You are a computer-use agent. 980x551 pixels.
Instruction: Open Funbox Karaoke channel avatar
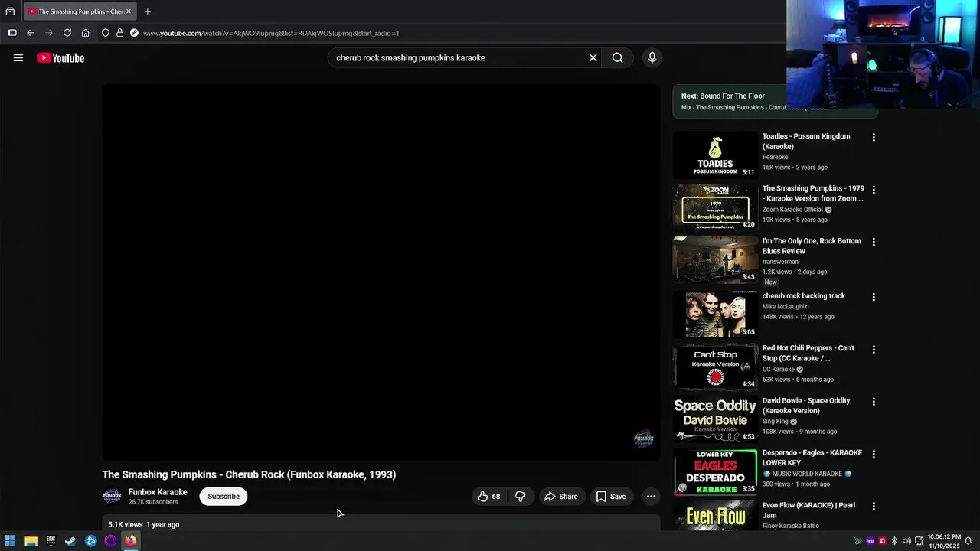point(112,497)
